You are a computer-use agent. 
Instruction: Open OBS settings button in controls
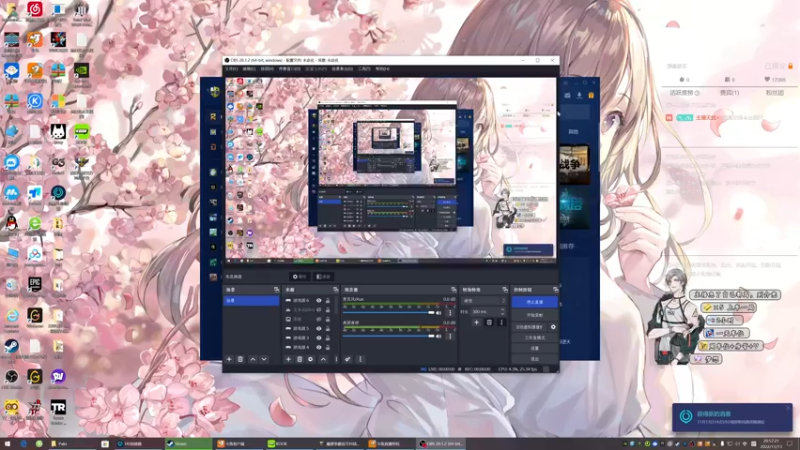point(535,348)
